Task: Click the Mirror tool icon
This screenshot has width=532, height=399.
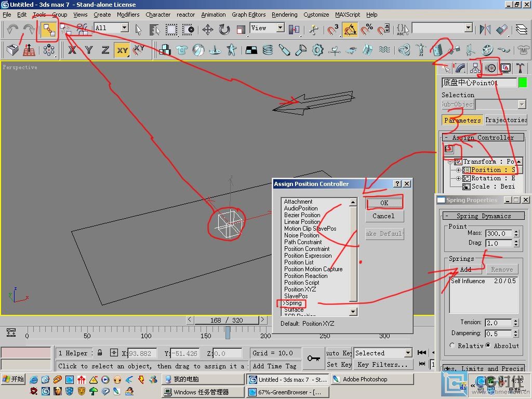Action: click(x=485, y=30)
